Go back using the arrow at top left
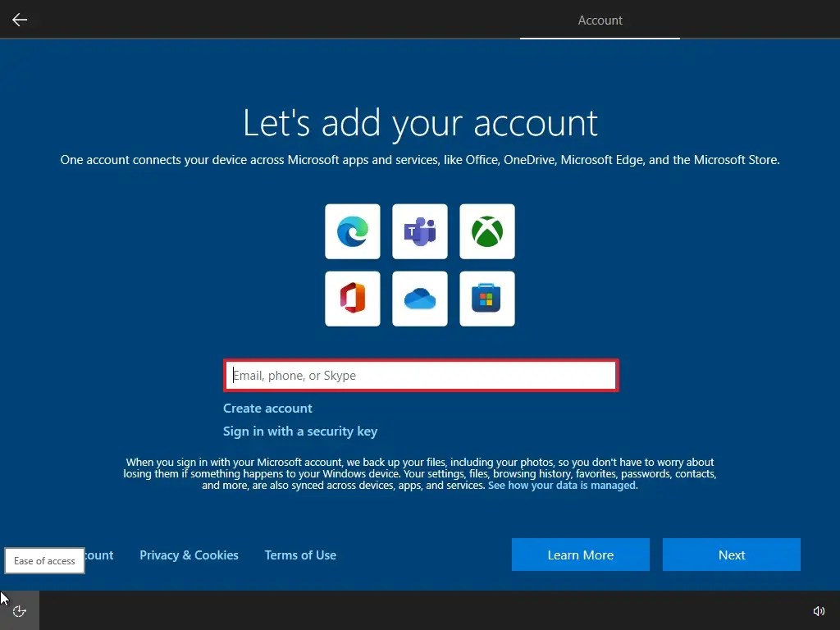The image size is (840, 630). pyautogui.click(x=20, y=20)
